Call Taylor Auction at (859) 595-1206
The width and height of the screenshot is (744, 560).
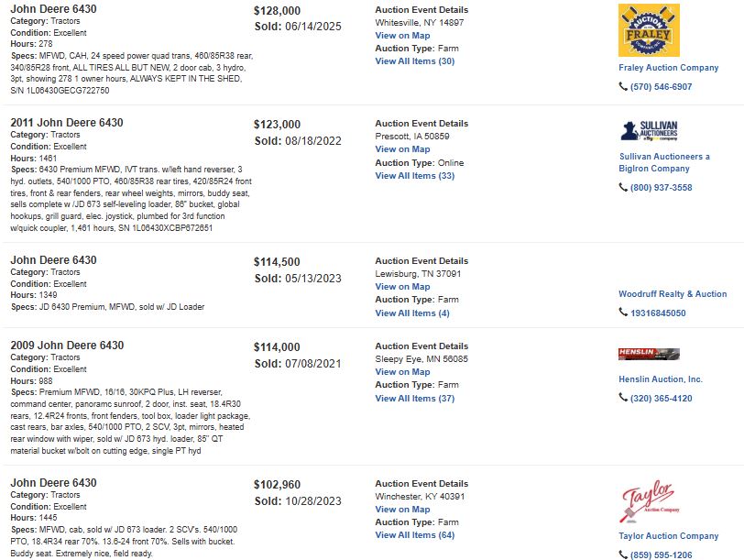coord(661,555)
